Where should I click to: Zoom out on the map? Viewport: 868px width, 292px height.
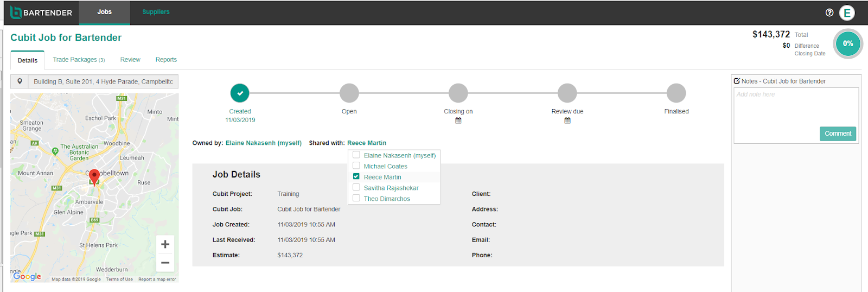click(x=165, y=263)
